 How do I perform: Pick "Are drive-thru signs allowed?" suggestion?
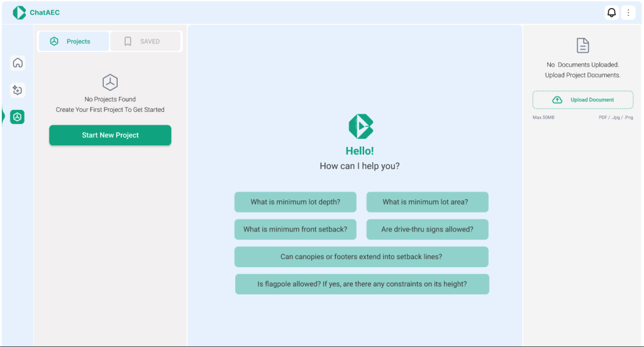click(x=427, y=229)
